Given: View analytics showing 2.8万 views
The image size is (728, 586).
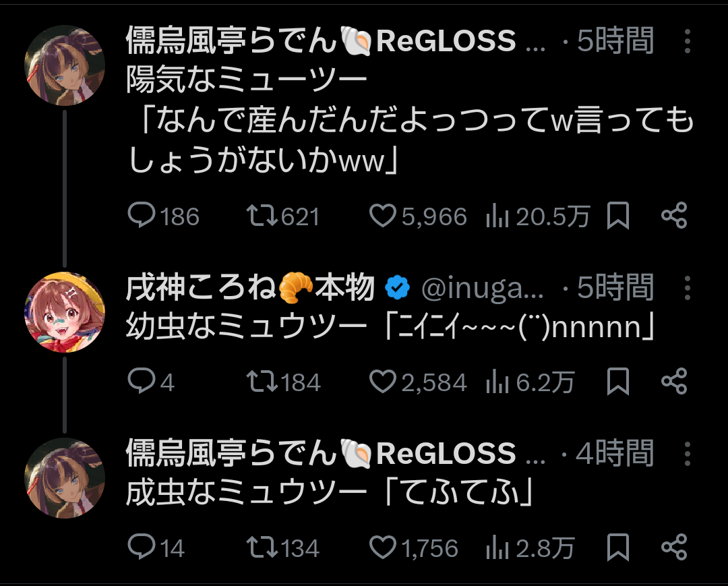Looking at the screenshot, I should click(x=497, y=548).
